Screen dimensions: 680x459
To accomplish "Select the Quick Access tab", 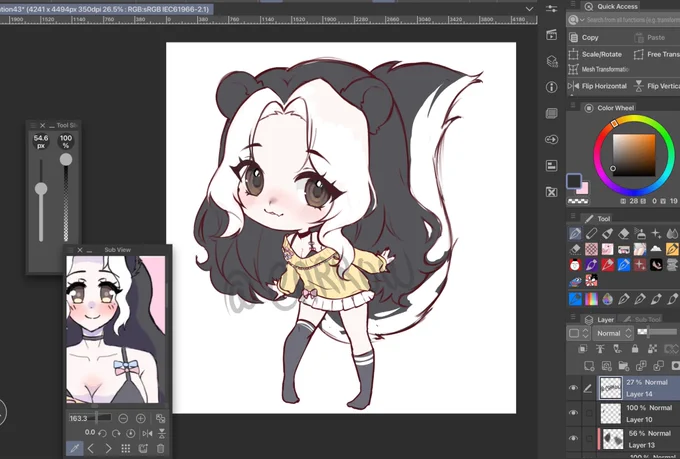I will 611,6.
